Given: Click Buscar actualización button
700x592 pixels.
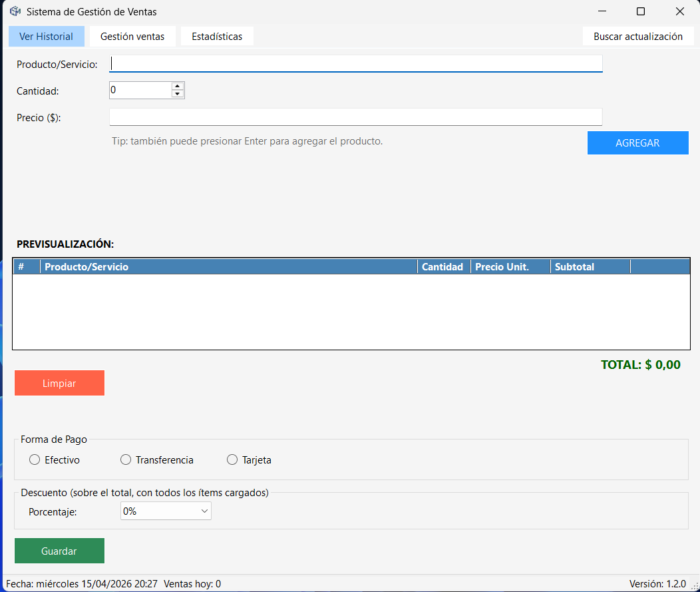Looking at the screenshot, I should coord(638,37).
